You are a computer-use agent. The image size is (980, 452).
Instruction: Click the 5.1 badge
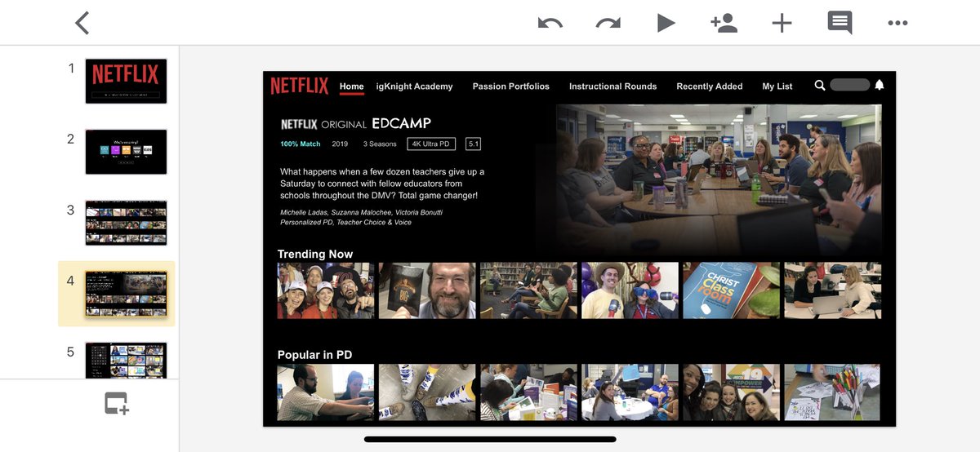473,144
